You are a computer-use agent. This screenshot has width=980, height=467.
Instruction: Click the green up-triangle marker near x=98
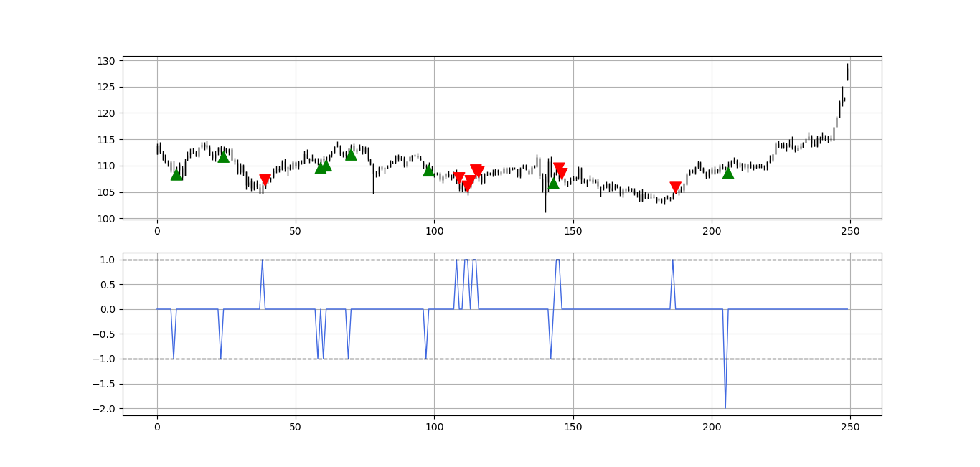[429, 170]
